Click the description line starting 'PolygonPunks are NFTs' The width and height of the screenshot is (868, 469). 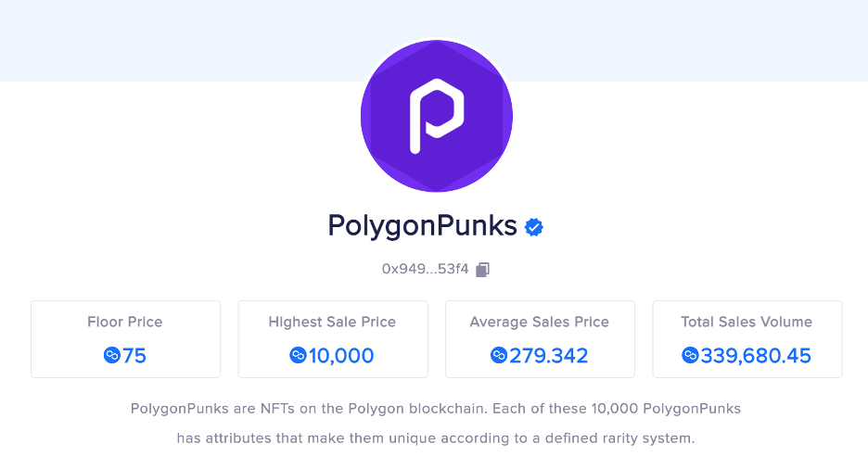436,409
